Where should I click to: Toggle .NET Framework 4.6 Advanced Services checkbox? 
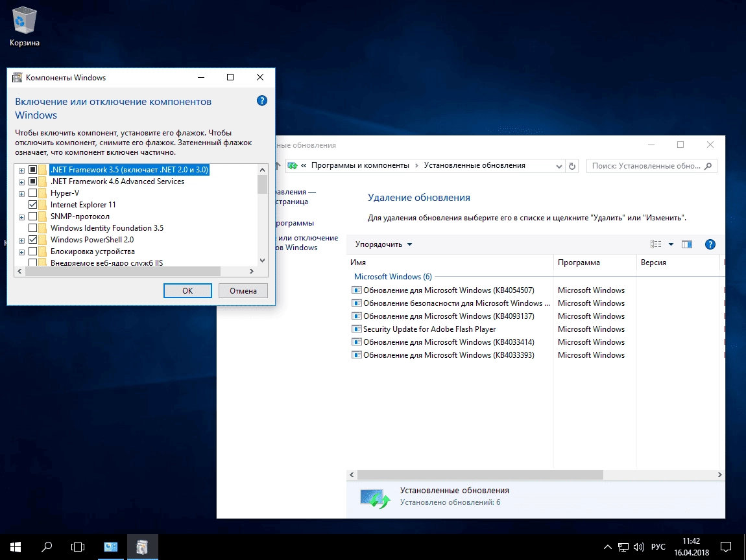(33, 181)
